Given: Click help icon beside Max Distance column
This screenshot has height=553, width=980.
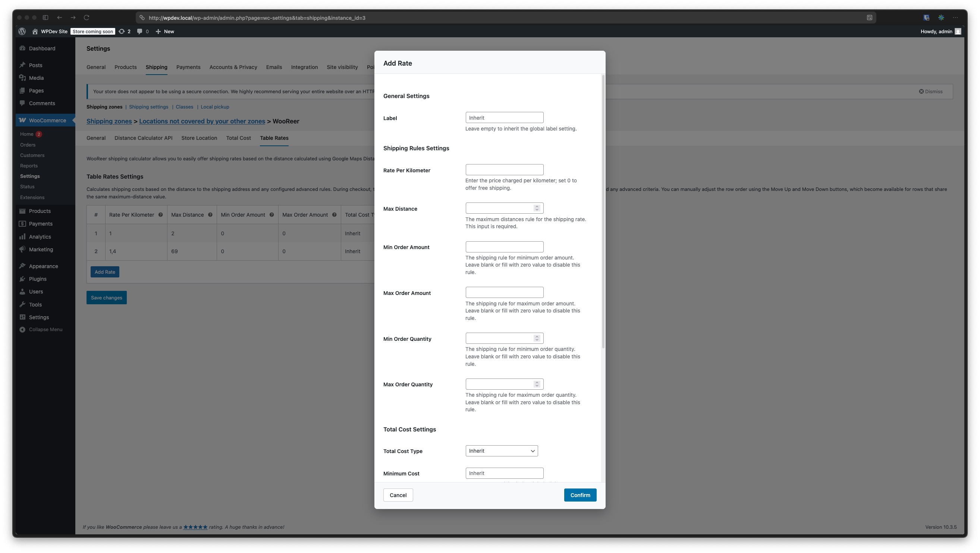Looking at the screenshot, I should point(210,215).
